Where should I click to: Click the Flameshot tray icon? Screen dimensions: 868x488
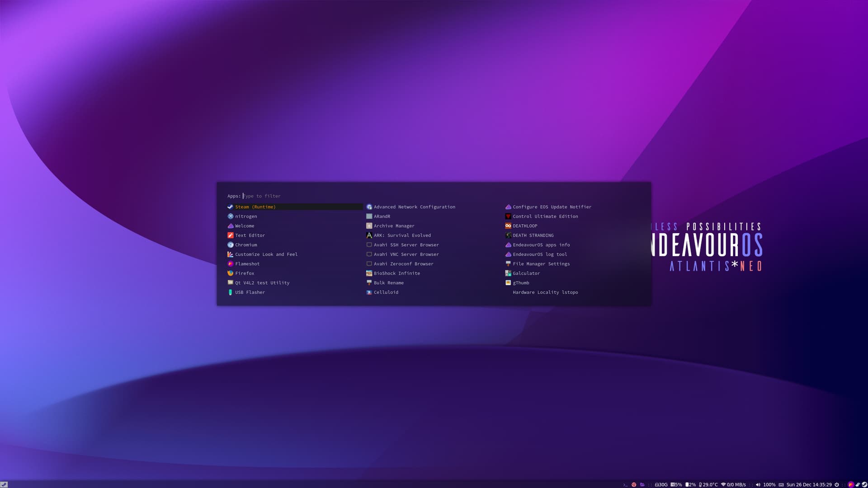tap(851, 485)
